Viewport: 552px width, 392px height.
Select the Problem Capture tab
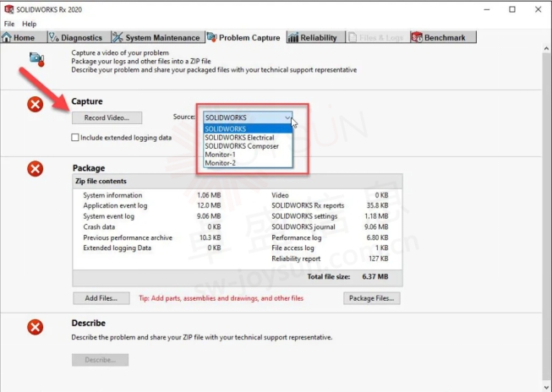tap(246, 37)
